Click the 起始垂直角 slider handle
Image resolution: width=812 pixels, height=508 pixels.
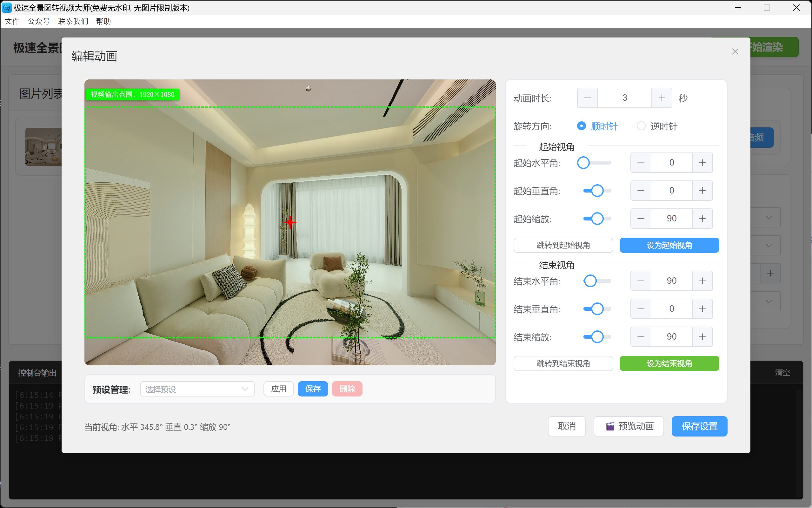tap(597, 191)
